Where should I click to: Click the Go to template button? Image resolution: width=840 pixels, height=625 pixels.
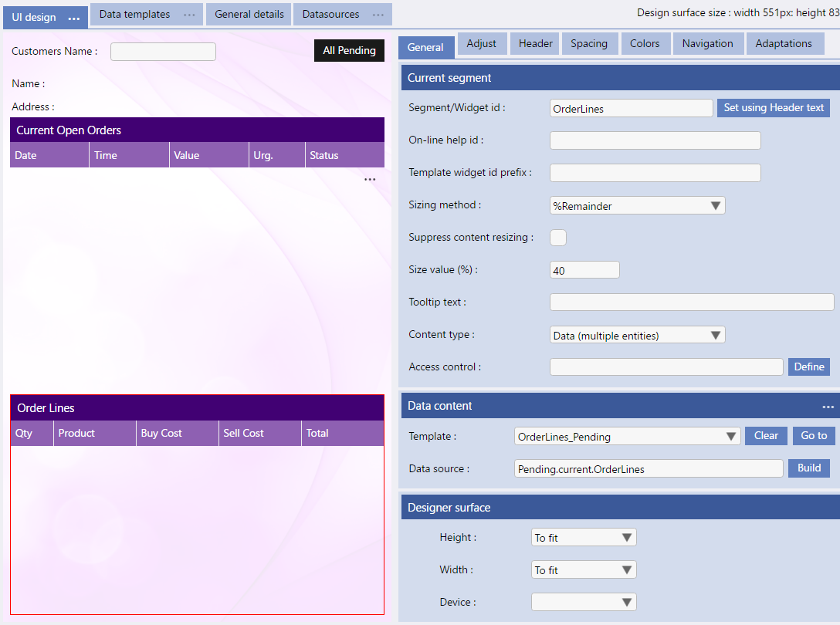point(814,436)
